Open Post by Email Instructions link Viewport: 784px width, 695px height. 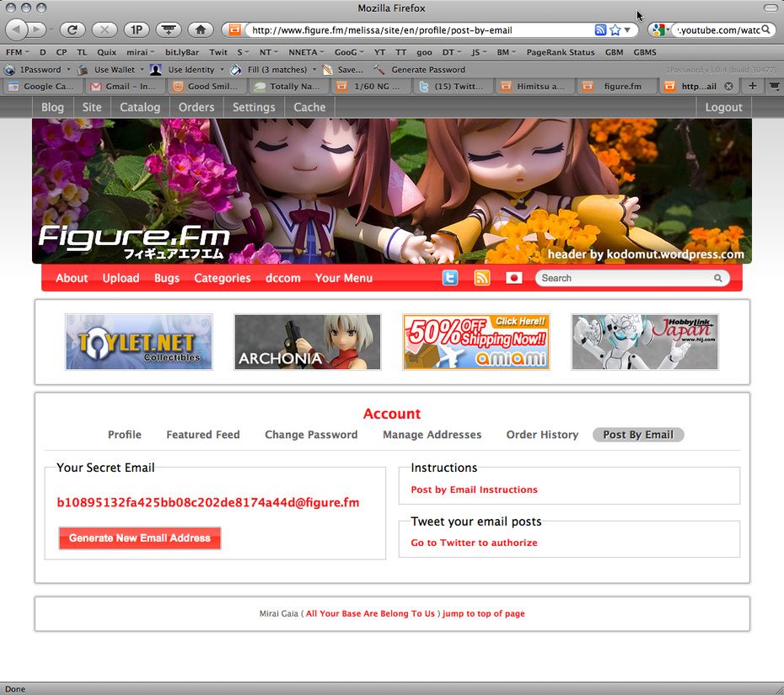click(x=474, y=489)
